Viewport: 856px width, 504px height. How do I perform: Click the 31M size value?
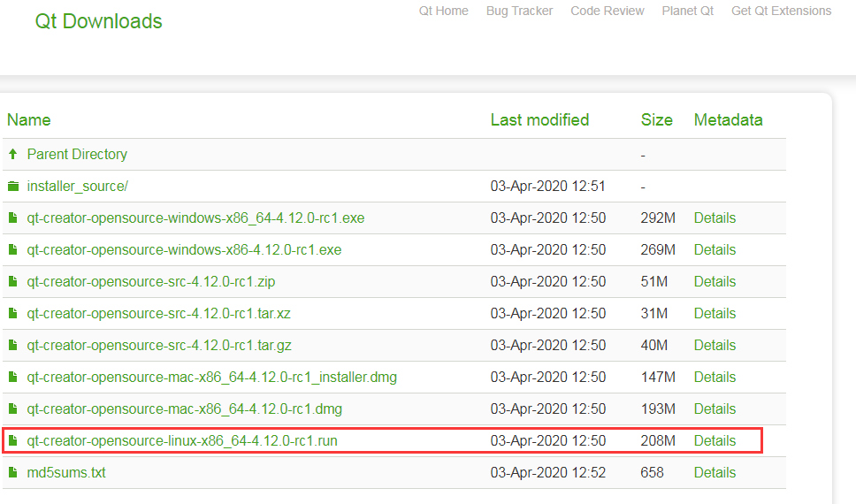coord(654,313)
